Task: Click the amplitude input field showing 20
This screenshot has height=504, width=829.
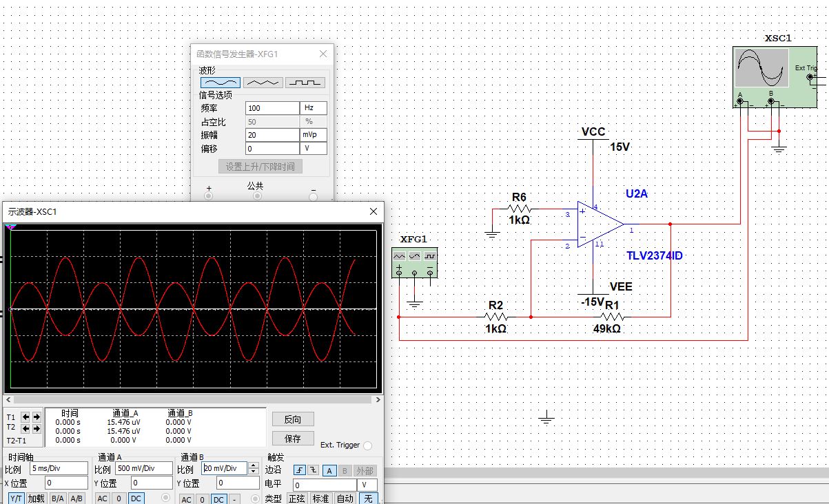Action: pos(272,135)
